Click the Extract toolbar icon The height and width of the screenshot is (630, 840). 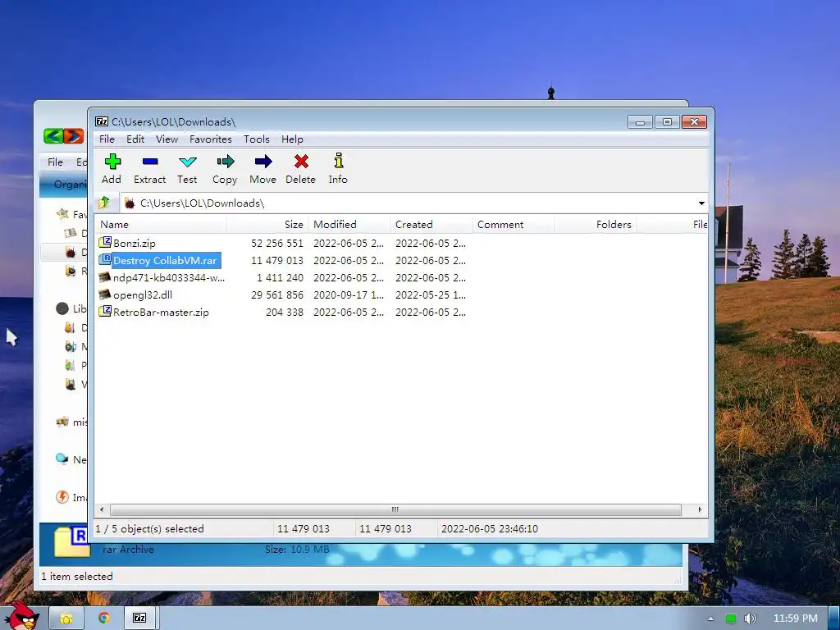point(150,162)
